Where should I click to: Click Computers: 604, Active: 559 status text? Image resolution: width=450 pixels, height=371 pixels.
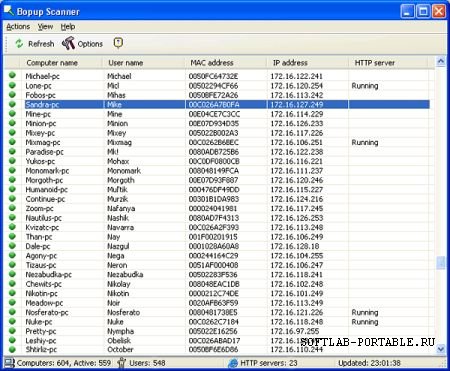click(64, 363)
